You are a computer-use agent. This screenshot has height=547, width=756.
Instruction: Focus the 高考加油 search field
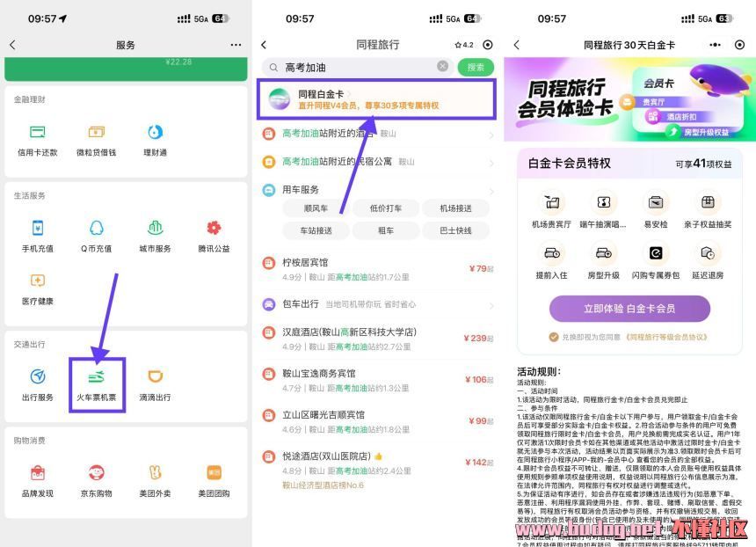(x=357, y=67)
